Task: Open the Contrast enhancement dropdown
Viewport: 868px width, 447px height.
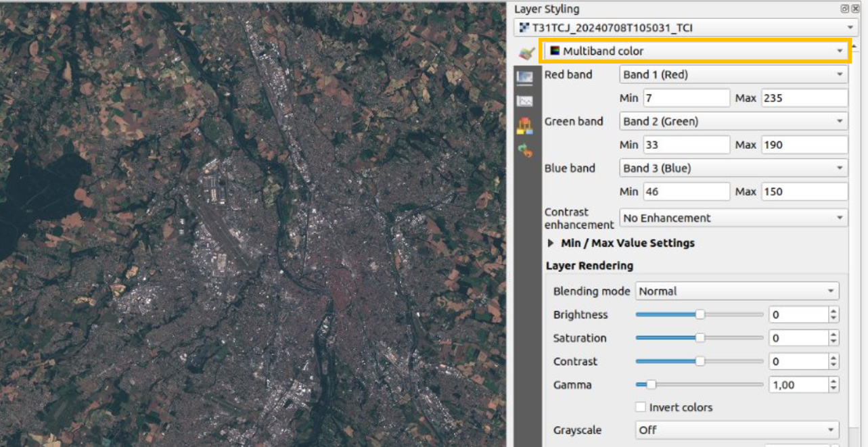Action: (733, 218)
